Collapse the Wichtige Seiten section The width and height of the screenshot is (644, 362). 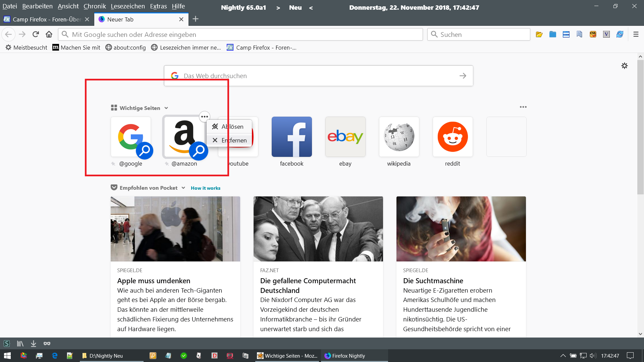[166, 108]
